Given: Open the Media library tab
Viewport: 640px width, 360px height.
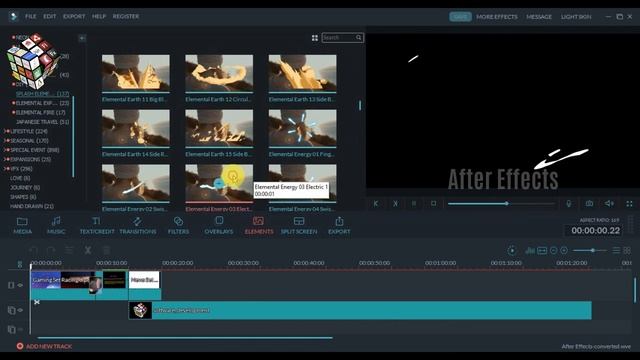Looking at the screenshot, I should click(22, 226).
